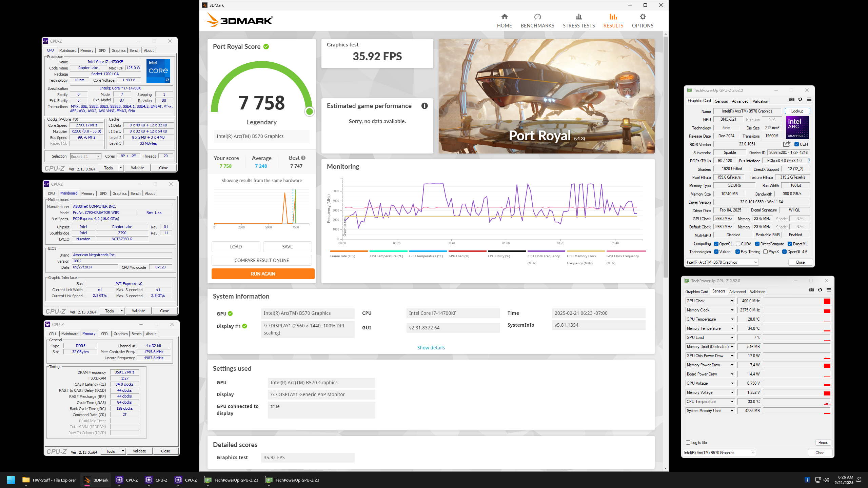Toggle the UEFI checkbox in GPU-Z
The image size is (868, 488).
tap(796, 144)
